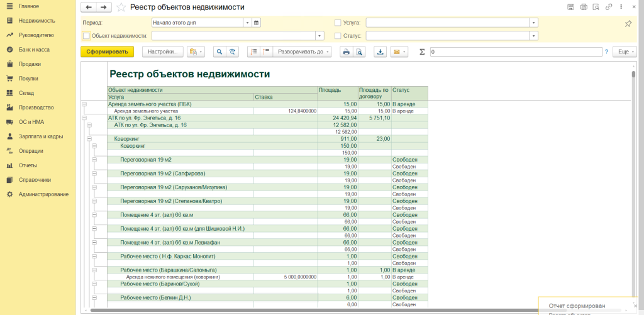The width and height of the screenshot is (644, 315).
Task: Collapse the Коворкинг group in report
Action: coord(89,138)
